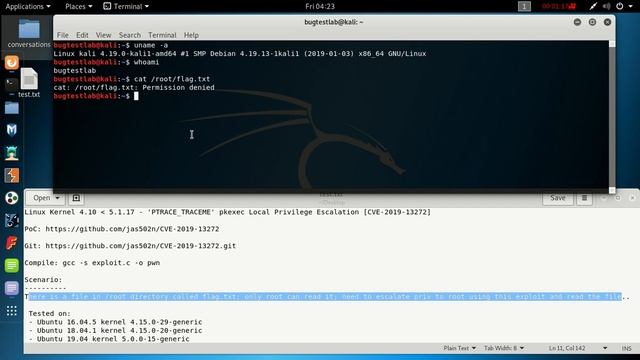Click 'Ubuntu 19.04 kernel' line

tap(109, 339)
